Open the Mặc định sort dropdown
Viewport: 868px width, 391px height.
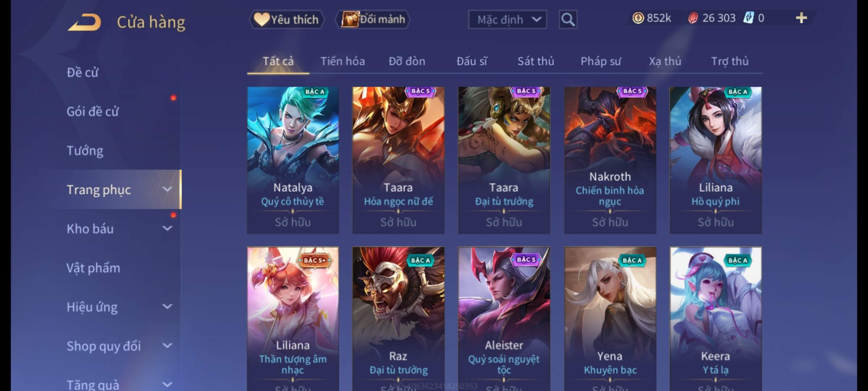click(507, 20)
